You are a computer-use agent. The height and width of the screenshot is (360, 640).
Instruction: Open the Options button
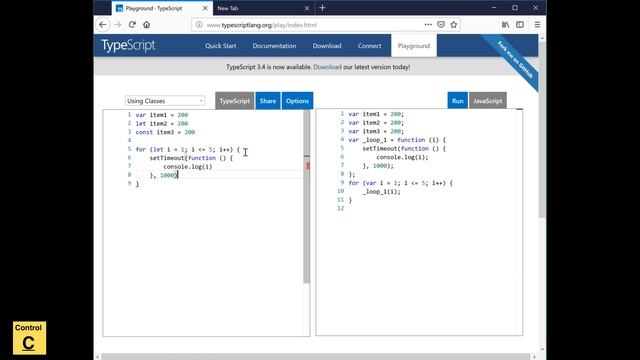point(297,101)
